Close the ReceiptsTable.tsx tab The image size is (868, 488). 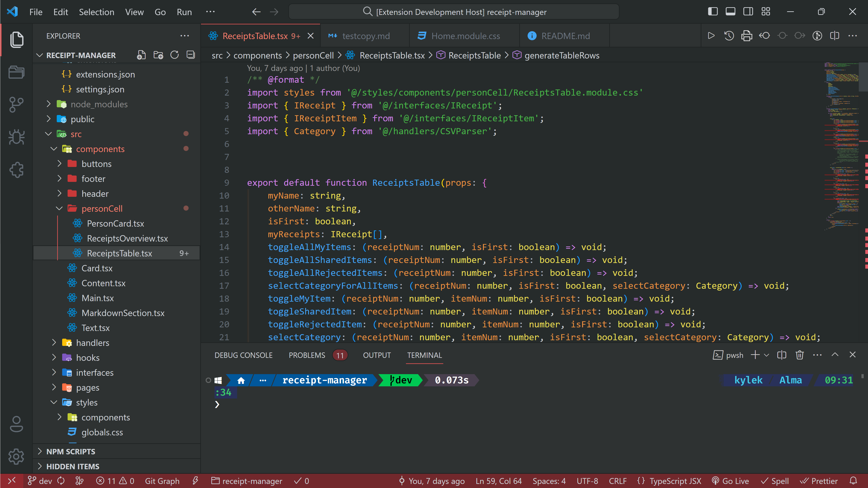[310, 36]
